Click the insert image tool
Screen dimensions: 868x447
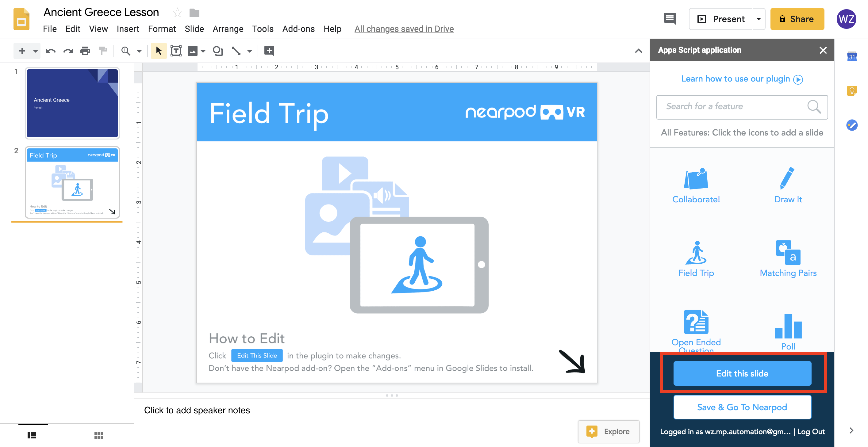(192, 51)
